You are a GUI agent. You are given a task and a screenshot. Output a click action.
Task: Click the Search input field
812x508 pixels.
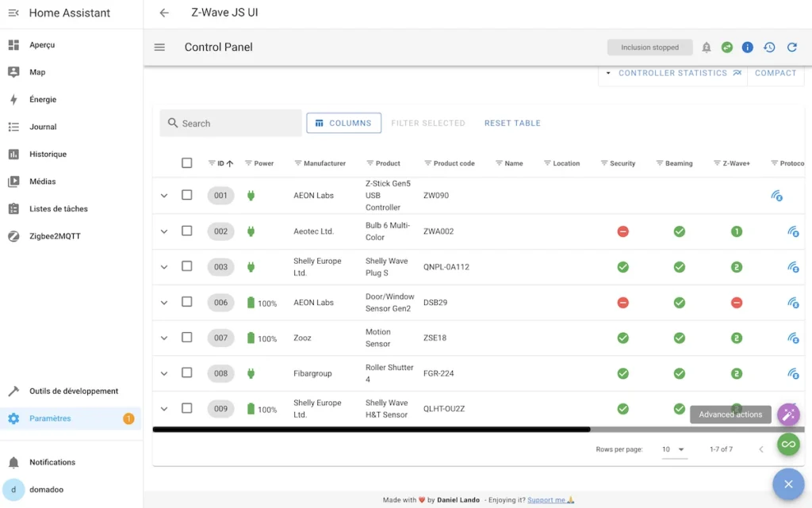[x=231, y=123]
